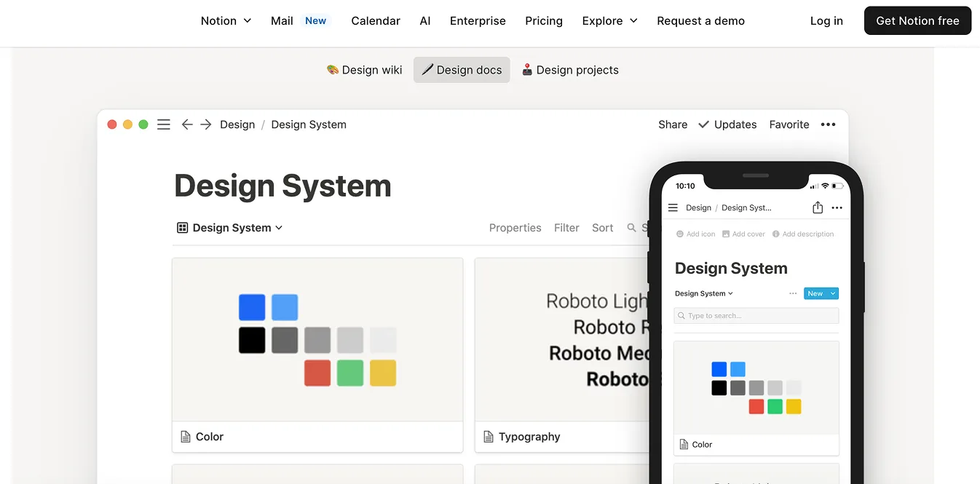
Task: Click the forward arrow in desktop mockup
Action: point(206,124)
